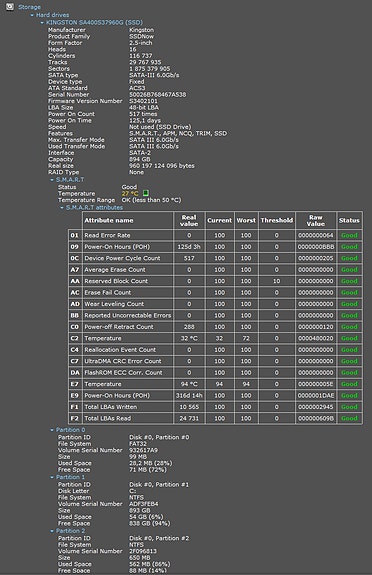Image resolution: width=372 pixels, height=575 pixels.
Task: Select Device Power Cycle Count row
Action: (x=215, y=258)
